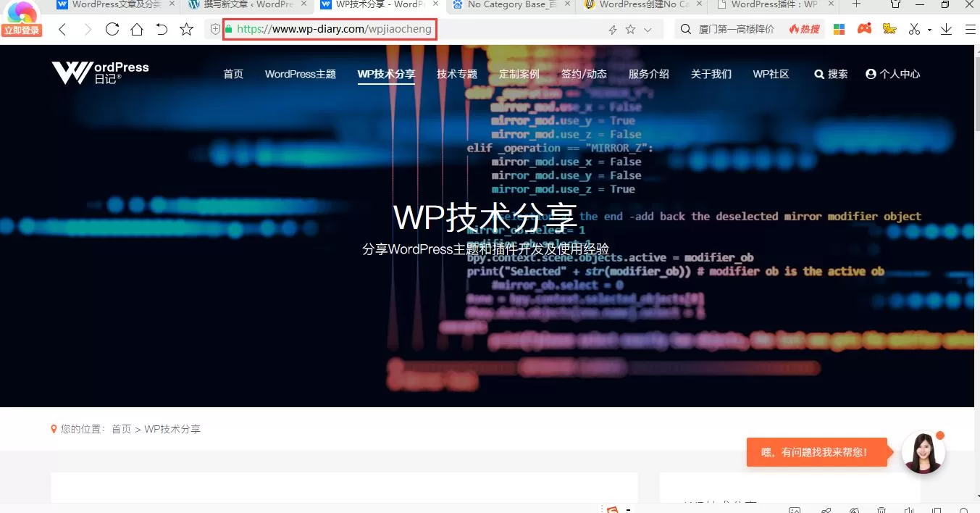Screen dimensions: 980x513
Task: Expand the address bar dropdown chevron
Action: pos(648,30)
